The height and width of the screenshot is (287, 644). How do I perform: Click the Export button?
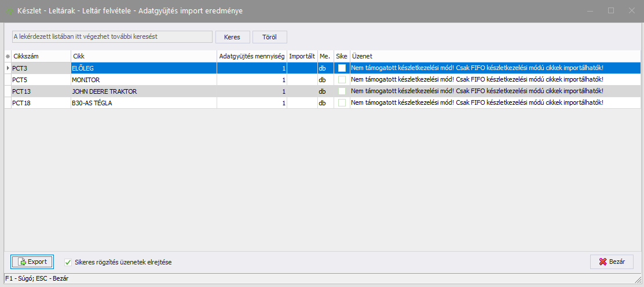[32, 262]
